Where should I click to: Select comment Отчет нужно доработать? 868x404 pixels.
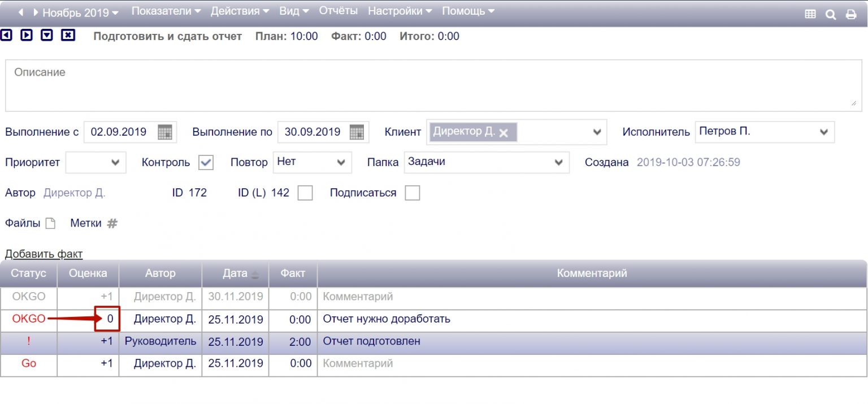point(387,319)
